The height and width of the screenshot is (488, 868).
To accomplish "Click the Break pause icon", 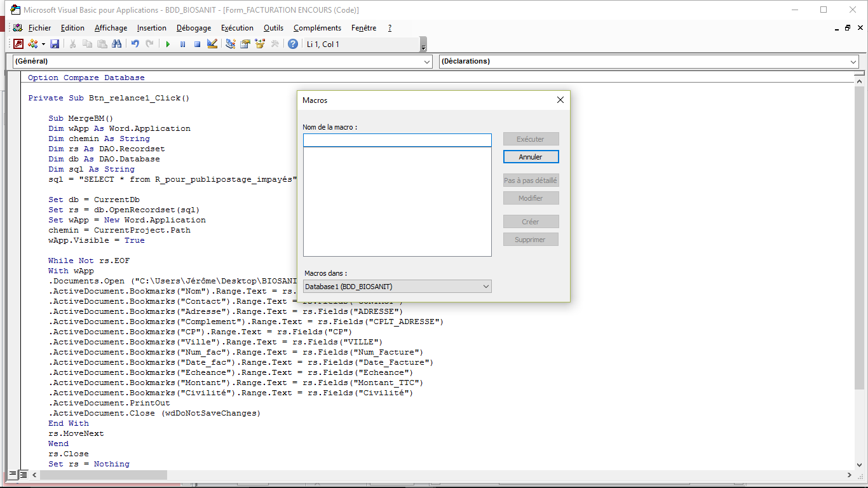I will click(x=182, y=44).
